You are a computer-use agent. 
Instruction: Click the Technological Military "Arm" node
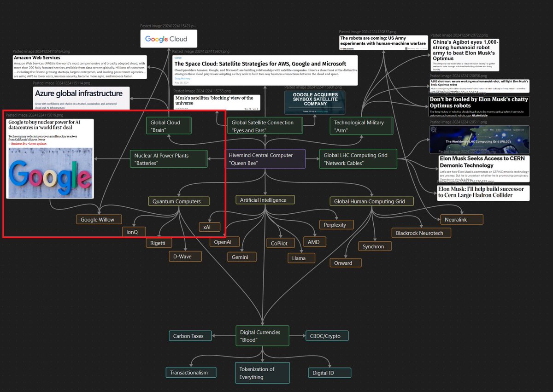point(361,126)
